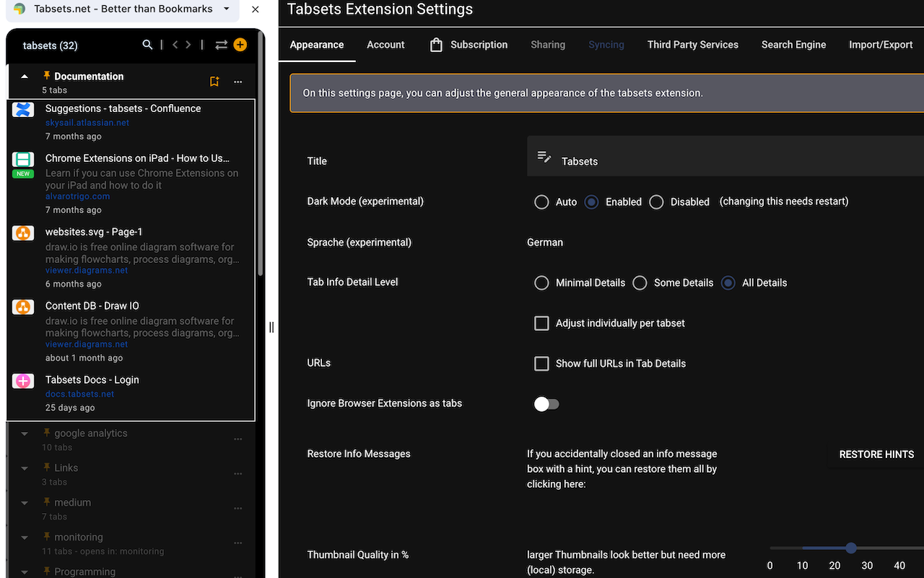Click the forward chevron in tabsets header
924x578 pixels.
coord(188,45)
